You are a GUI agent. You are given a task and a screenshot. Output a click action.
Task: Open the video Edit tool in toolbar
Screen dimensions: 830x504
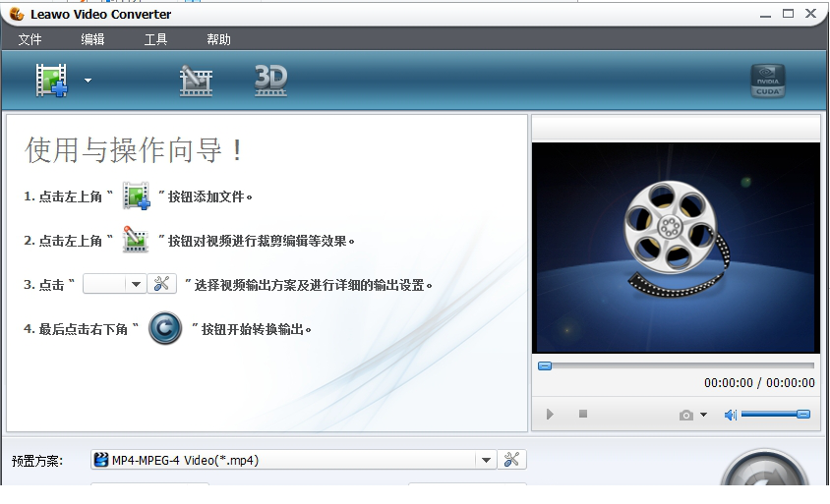click(x=196, y=81)
